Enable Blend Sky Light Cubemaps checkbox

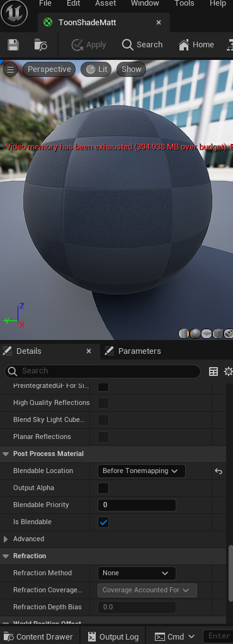click(x=103, y=419)
